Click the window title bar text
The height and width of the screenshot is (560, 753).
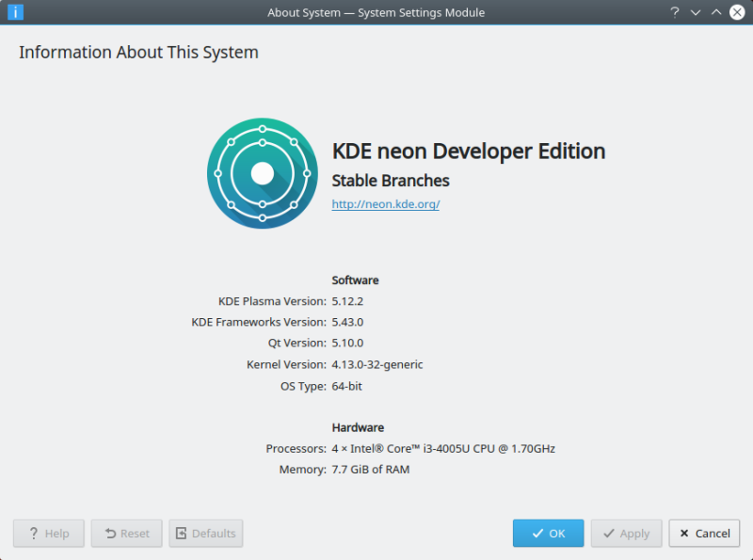coord(376,12)
